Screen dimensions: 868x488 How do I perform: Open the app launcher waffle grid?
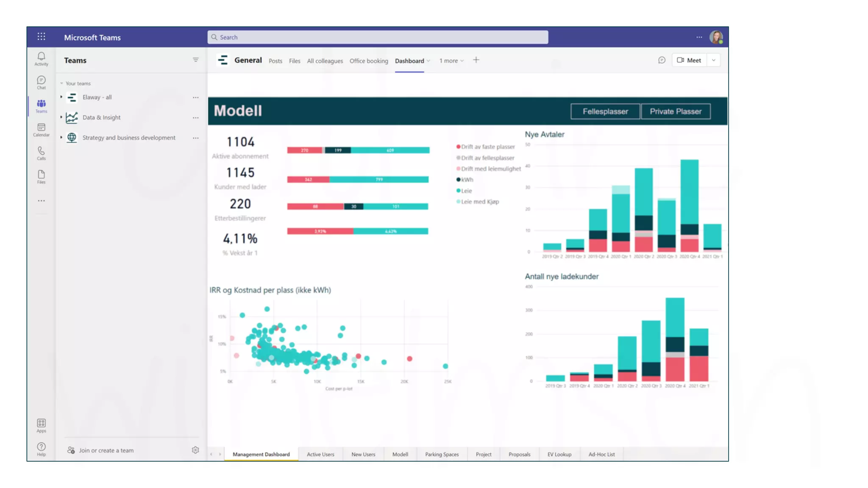[x=41, y=37]
